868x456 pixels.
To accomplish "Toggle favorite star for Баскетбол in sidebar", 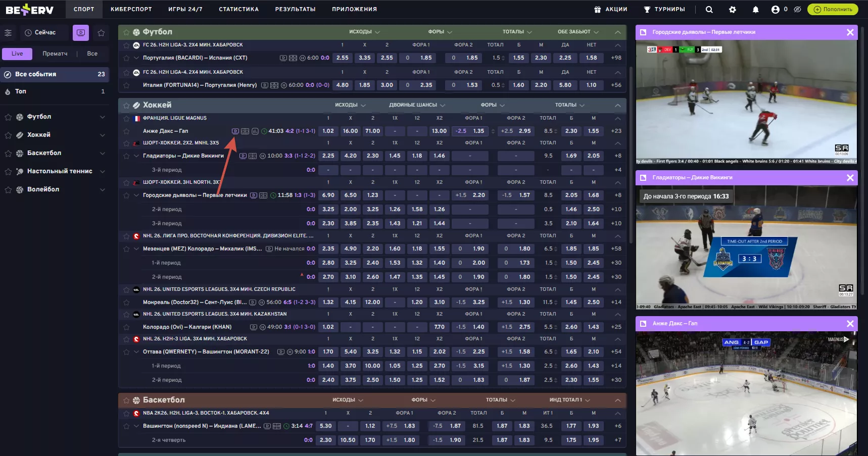I will (x=8, y=154).
